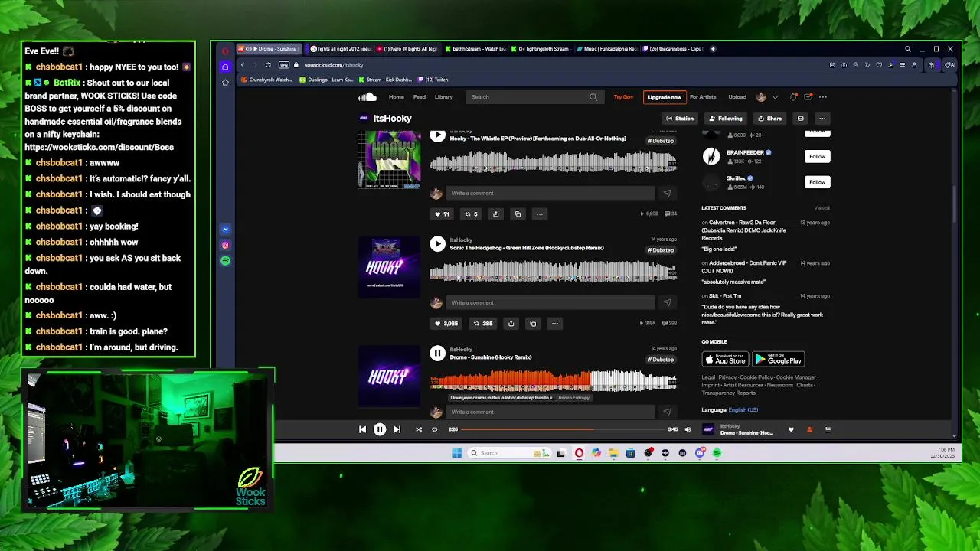Open the Download on the App Store badge
This screenshot has height=551, width=980.
725,360
